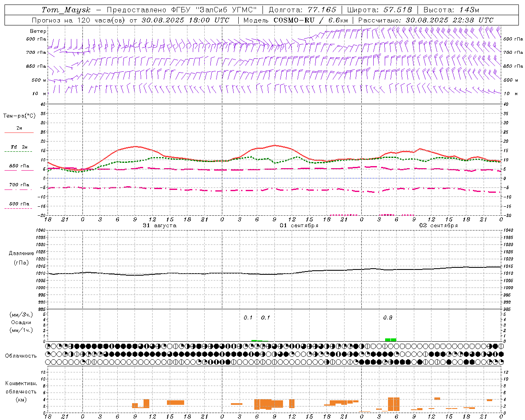Select the provider text ФГБУ "ЗапСиб УГМС"

coord(213,10)
